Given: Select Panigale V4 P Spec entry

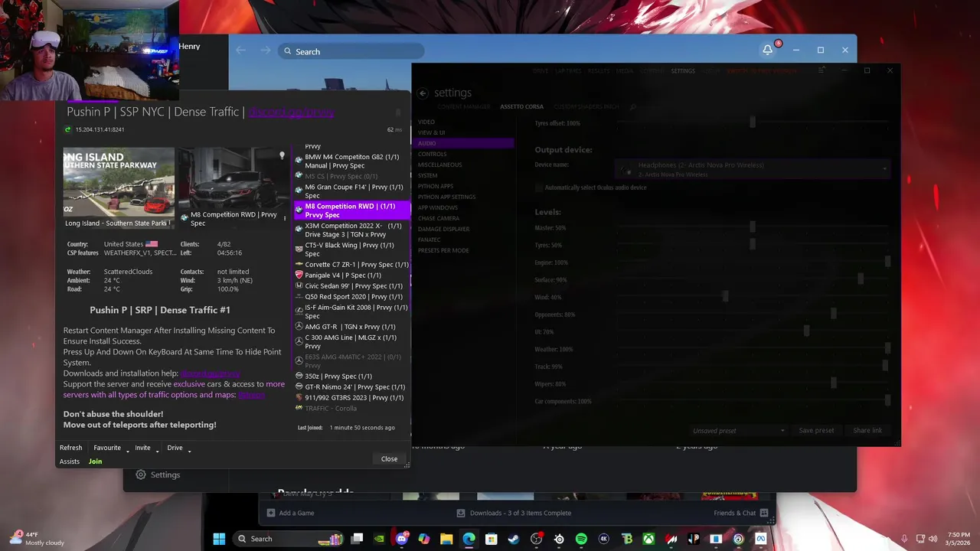Looking at the screenshot, I should pyautogui.click(x=351, y=275).
